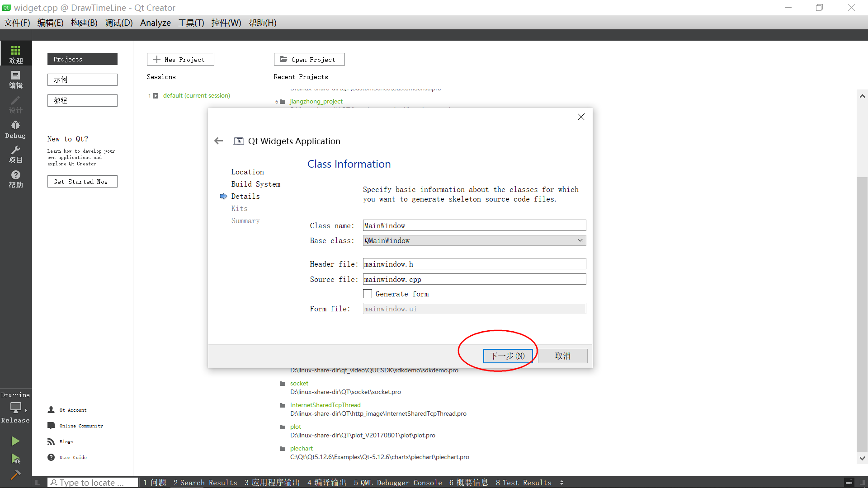868x488 pixels.
Task: Open the 构建(B) build menu
Action: (x=84, y=23)
